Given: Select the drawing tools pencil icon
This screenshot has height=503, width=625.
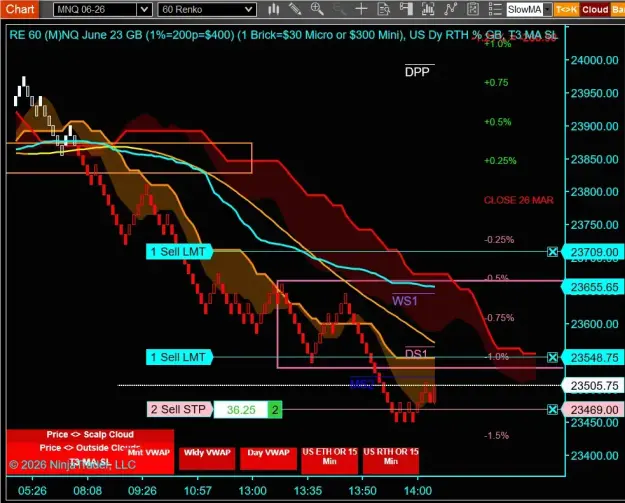Looking at the screenshot, I should pyautogui.click(x=295, y=9).
